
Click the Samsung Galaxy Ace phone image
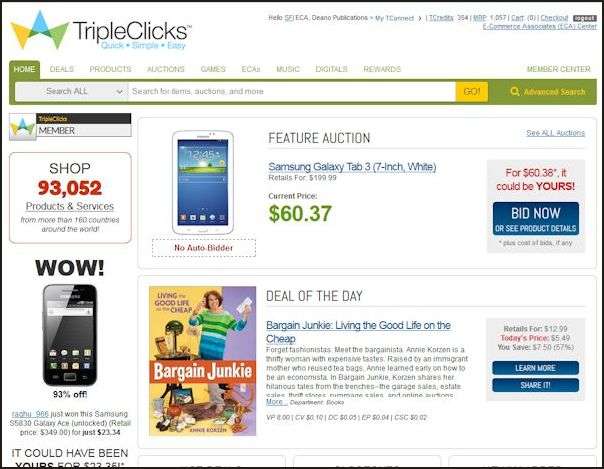point(70,335)
